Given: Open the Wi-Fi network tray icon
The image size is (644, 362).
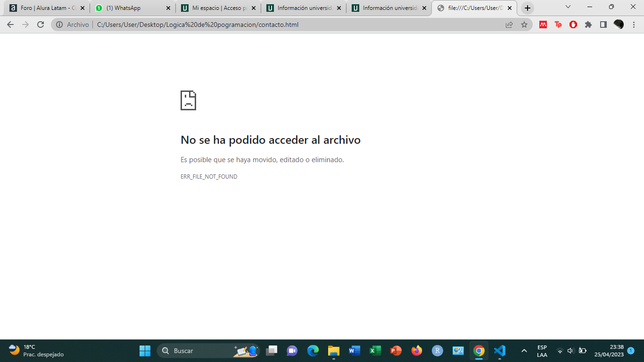Looking at the screenshot, I should [x=560, y=351].
